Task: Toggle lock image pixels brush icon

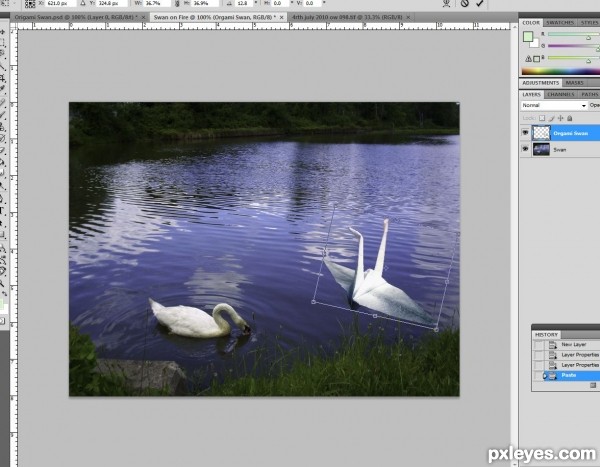Action: click(x=551, y=118)
